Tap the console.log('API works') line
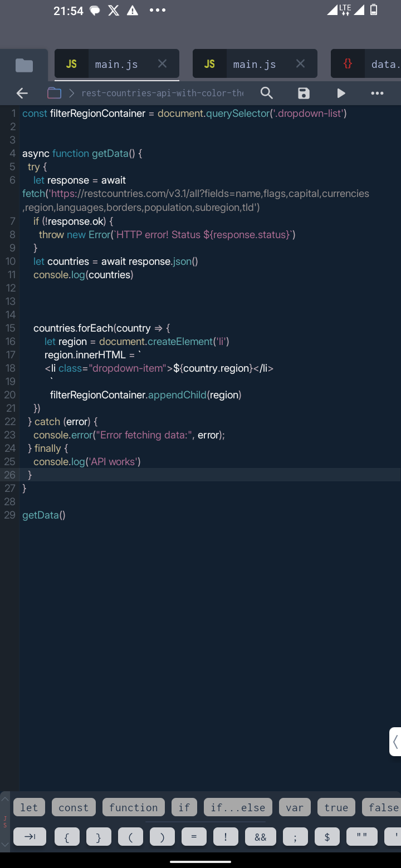Viewport: 401px width, 868px height. pos(87,462)
